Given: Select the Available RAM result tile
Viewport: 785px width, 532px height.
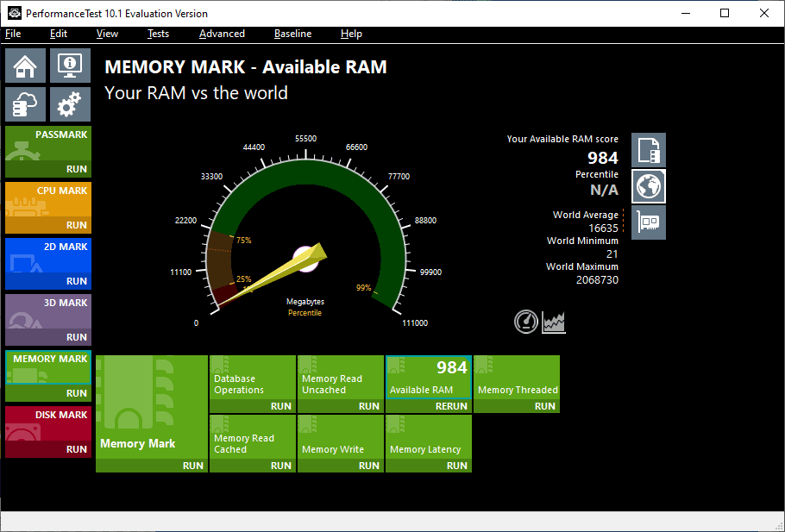Looking at the screenshot, I should pyautogui.click(x=429, y=378).
